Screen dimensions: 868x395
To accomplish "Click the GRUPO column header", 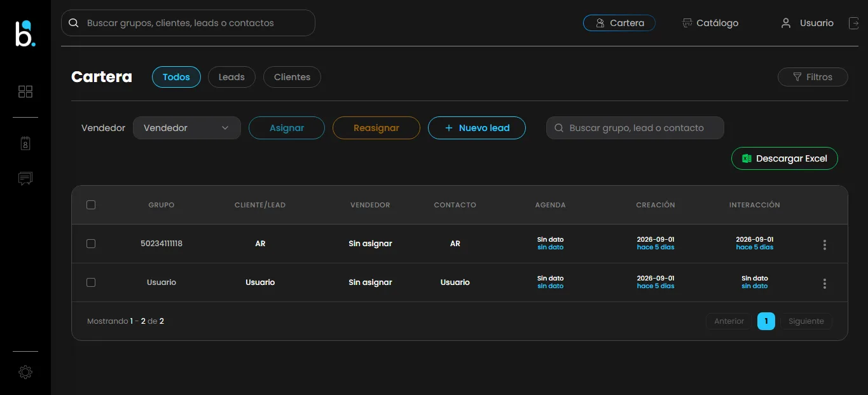I will coord(162,205).
